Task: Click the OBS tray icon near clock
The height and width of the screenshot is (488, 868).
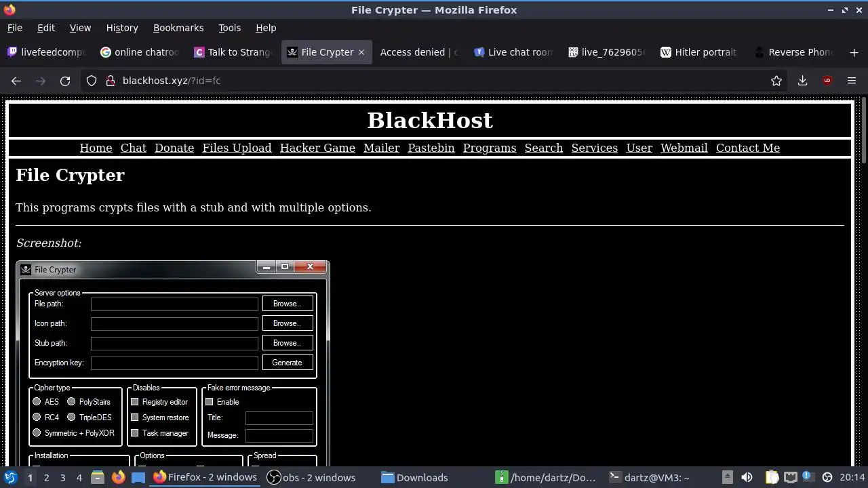Action: (827, 477)
